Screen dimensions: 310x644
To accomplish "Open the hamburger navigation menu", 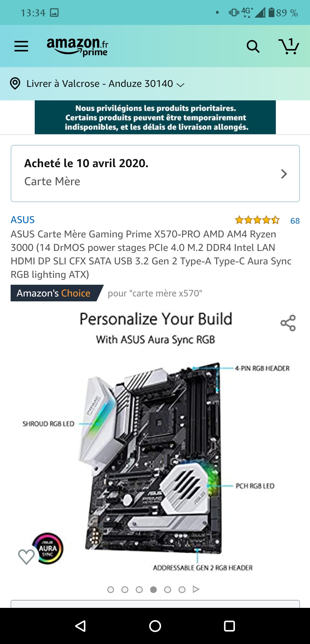I will [21, 46].
